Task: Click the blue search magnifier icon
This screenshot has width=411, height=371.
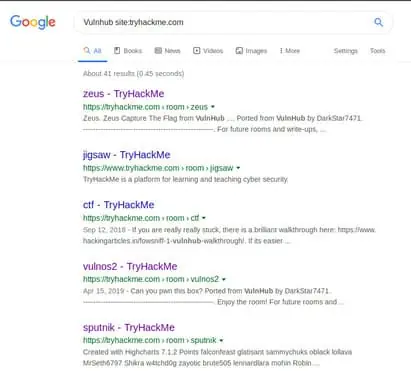Action: [378, 22]
